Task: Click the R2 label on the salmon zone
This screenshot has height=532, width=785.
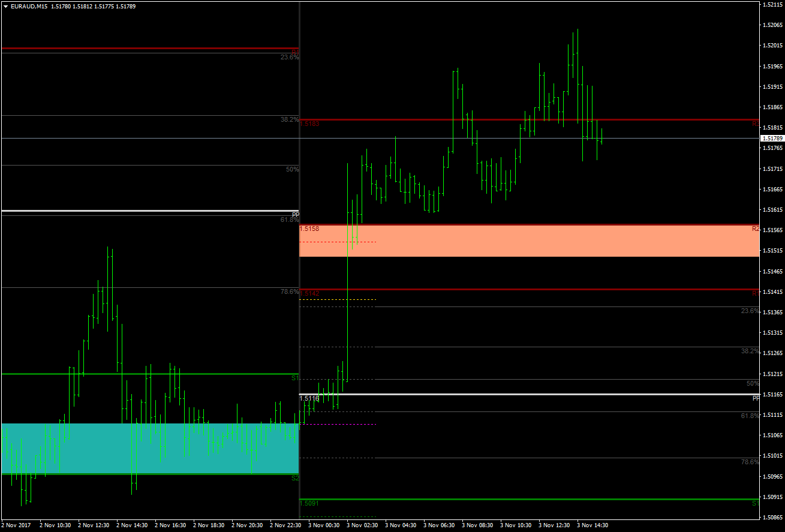Action: click(756, 229)
